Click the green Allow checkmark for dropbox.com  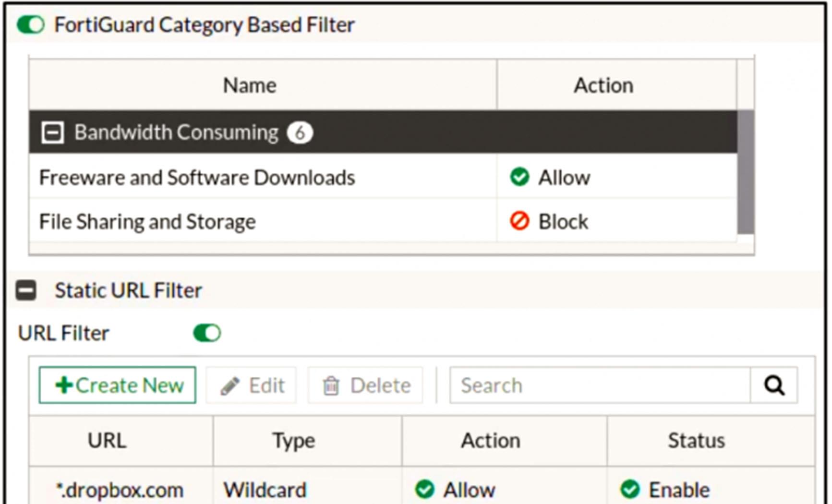(425, 490)
